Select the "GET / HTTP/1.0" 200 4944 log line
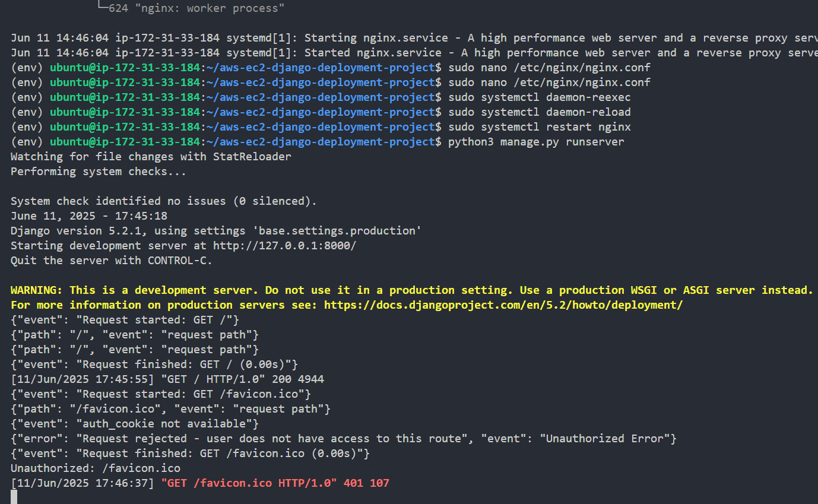This screenshot has height=504, width=818. tap(167, 379)
